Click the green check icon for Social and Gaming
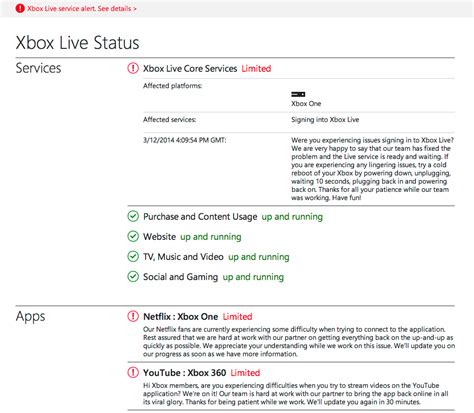Image resolution: width=474 pixels, height=413 pixels. (x=133, y=276)
